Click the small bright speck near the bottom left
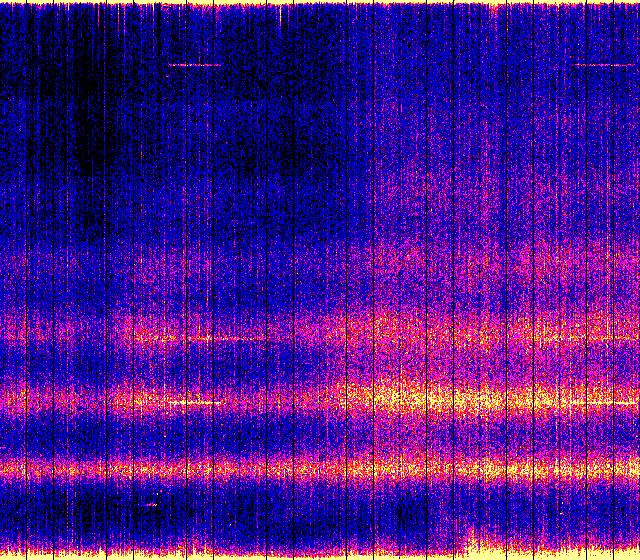Image resolution: width=640 pixels, height=560 pixels. (x=151, y=505)
